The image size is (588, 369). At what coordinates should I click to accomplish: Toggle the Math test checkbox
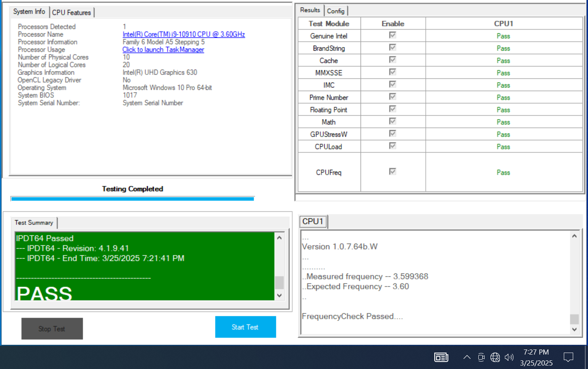[x=393, y=121]
